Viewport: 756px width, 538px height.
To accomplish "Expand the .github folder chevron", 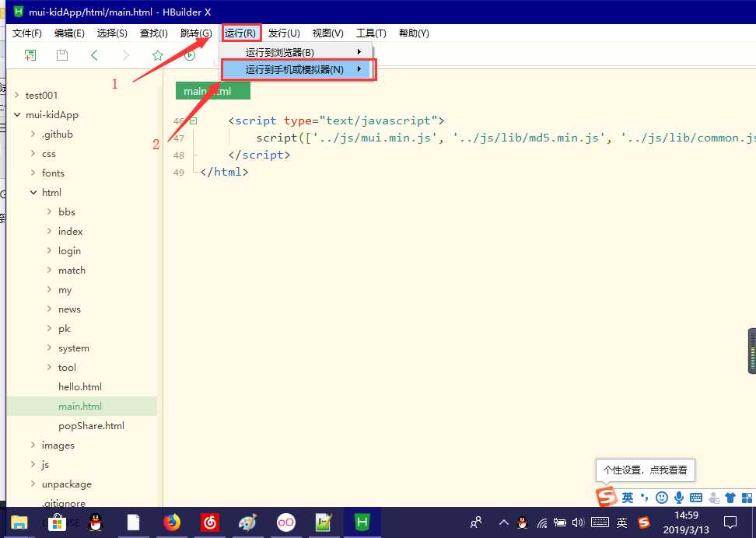I will pos(33,134).
